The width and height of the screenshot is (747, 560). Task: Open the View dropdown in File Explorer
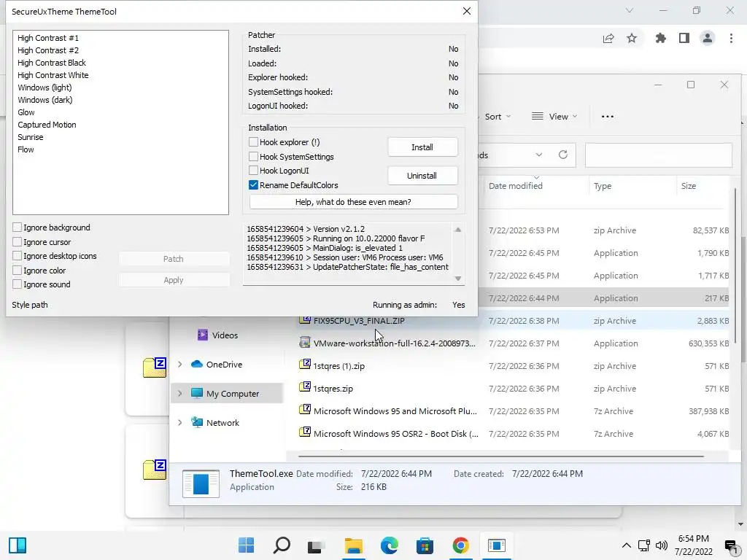click(x=554, y=117)
